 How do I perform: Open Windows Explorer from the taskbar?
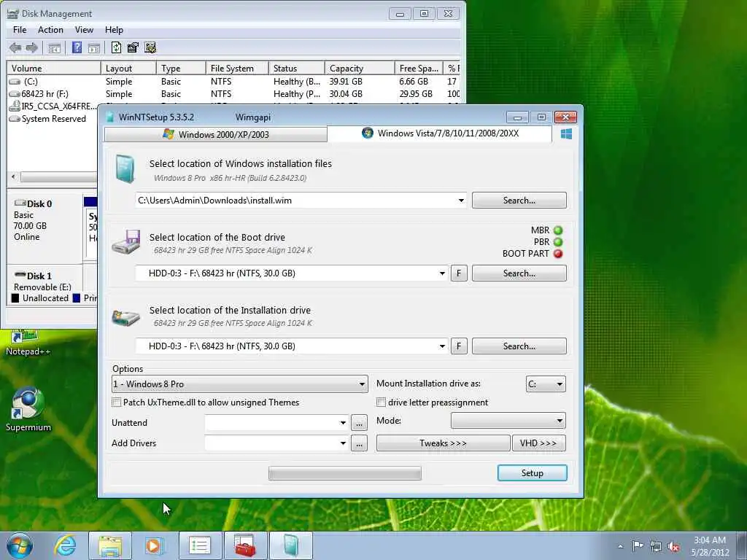(x=110, y=545)
